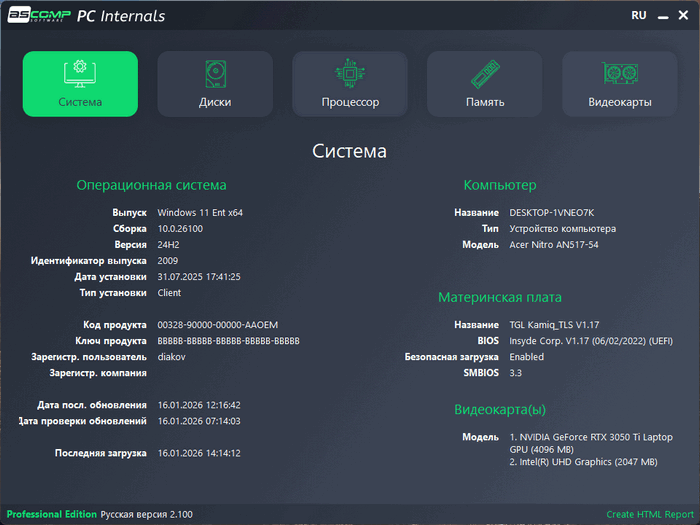
Task: Click the install type value Client
Action: point(169,293)
